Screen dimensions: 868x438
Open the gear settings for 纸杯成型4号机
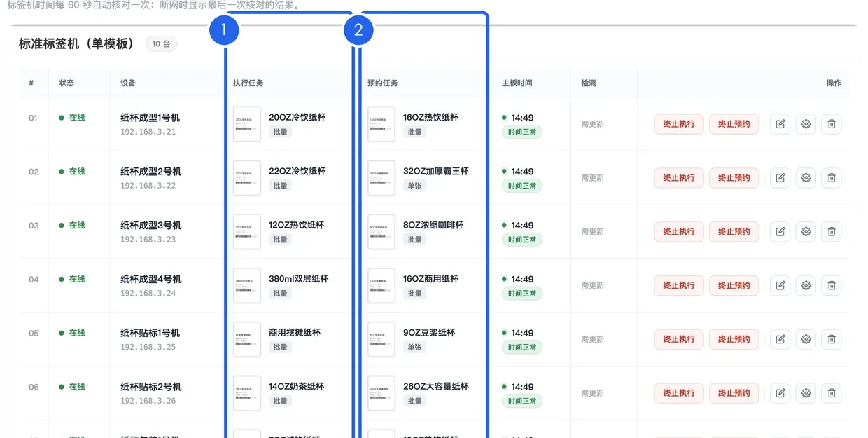tap(806, 285)
